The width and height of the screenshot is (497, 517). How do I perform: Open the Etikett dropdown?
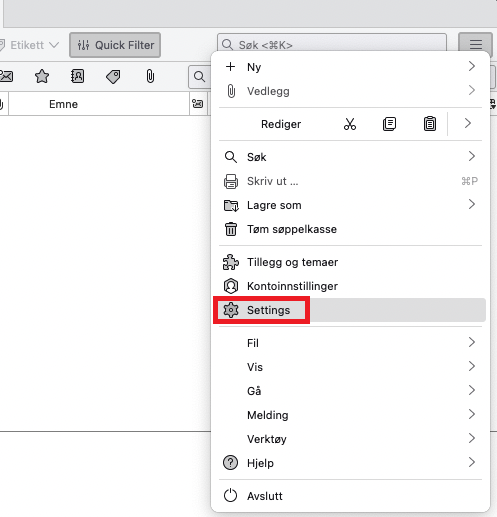tap(29, 45)
